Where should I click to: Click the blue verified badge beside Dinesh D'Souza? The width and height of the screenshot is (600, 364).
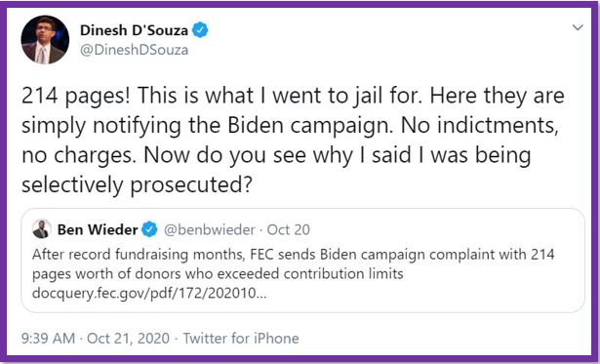[x=200, y=30]
